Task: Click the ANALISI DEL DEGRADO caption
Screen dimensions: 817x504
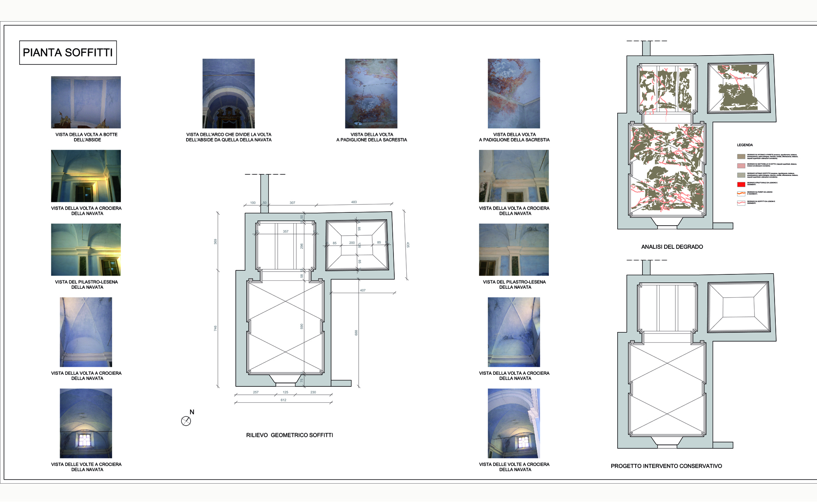Action: (672, 247)
